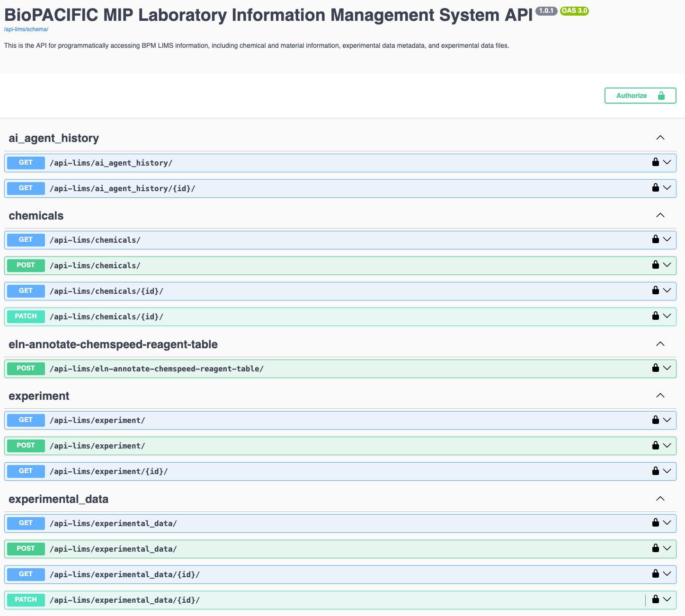Click lock icon on PATCH chemicals/{id} row

(655, 316)
